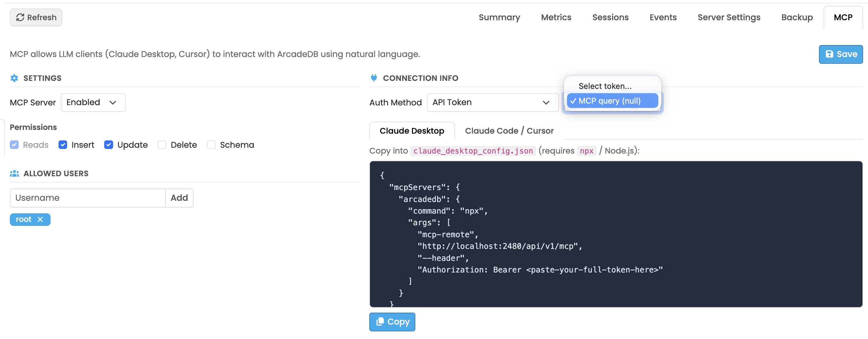Screen dimensions: 868x339
Task: Click the save disk icon
Action: tap(830, 54)
